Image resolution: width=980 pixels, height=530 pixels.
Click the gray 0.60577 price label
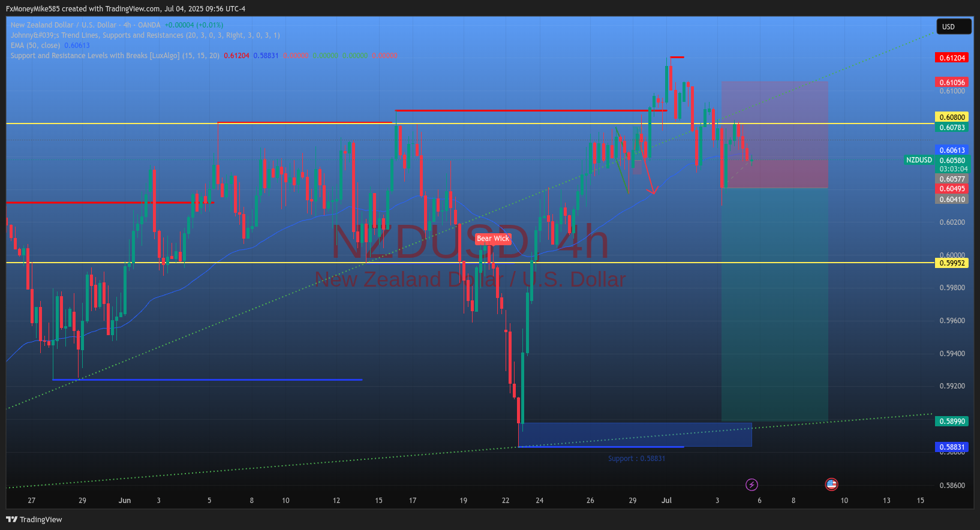[x=952, y=179]
